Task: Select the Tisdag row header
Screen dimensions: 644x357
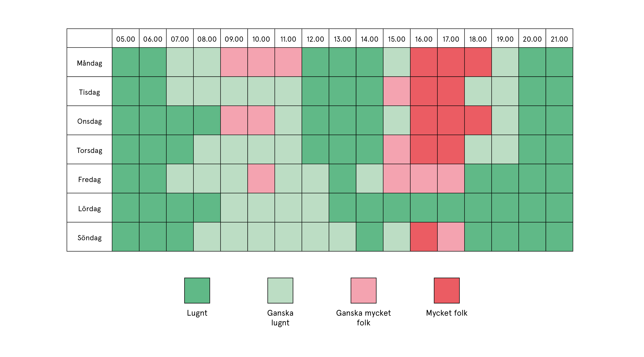Action: tap(89, 91)
